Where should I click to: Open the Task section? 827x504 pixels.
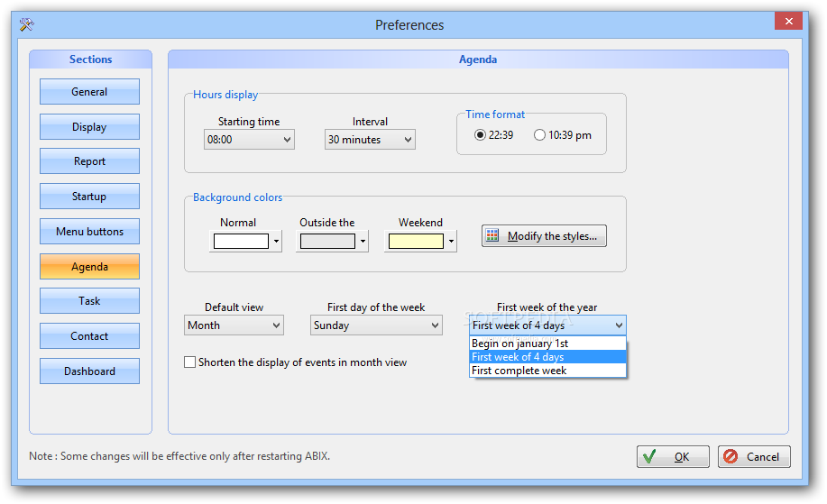pyautogui.click(x=89, y=301)
